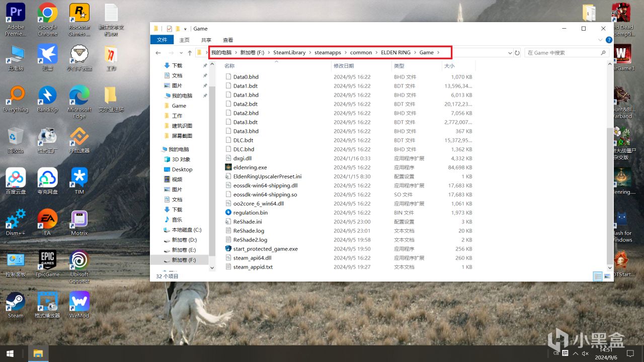Select the 艾尔登法环 folder on desktop
This screenshot has height=362, width=644.
click(111, 99)
